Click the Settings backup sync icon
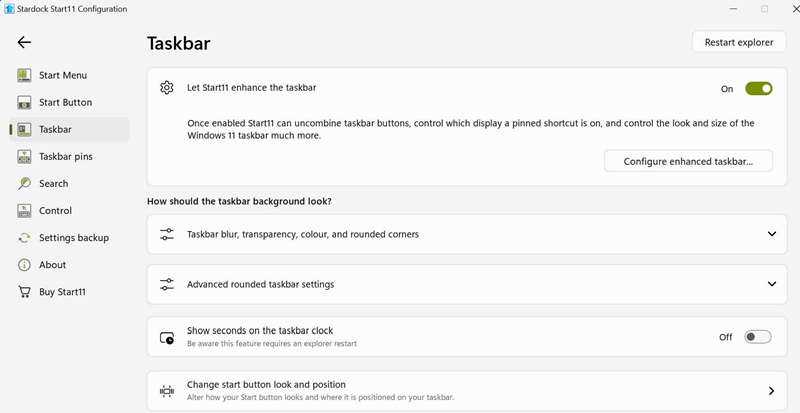The image size is (800, 413). 25,238
